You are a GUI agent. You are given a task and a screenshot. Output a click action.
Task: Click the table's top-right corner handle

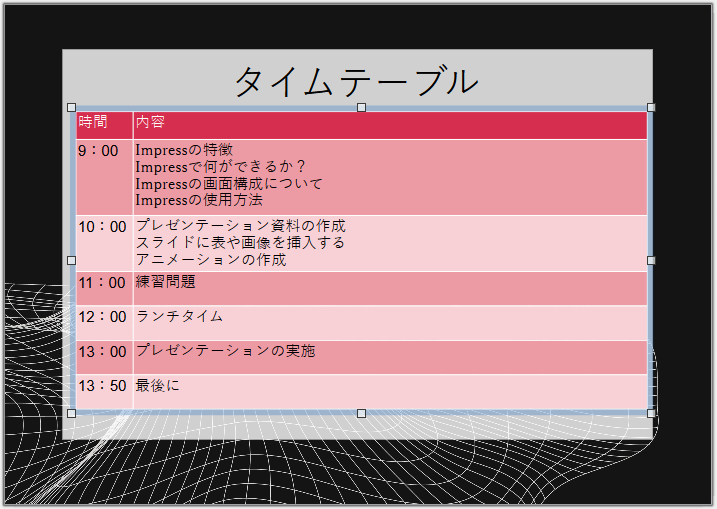click(x=651, y=107)
